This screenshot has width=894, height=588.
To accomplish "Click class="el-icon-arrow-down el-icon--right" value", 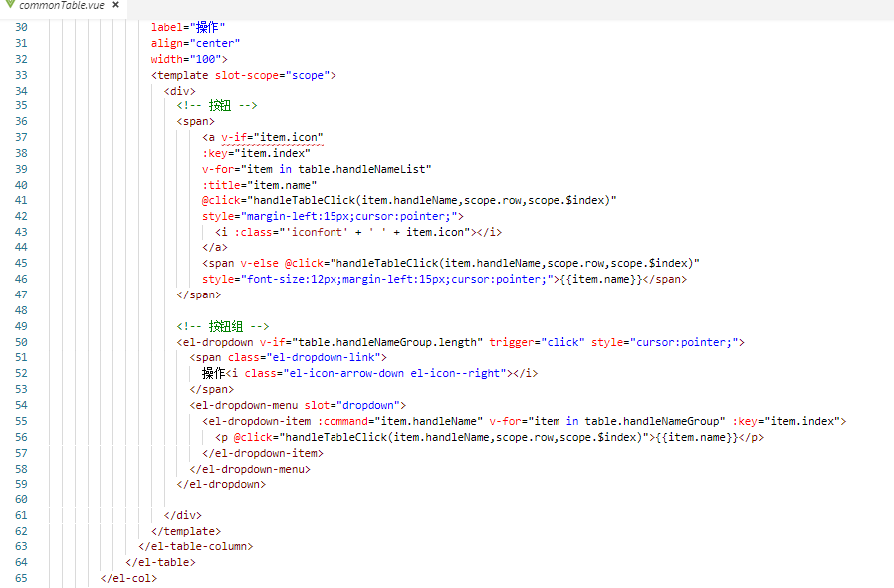I will coord(394,374).
